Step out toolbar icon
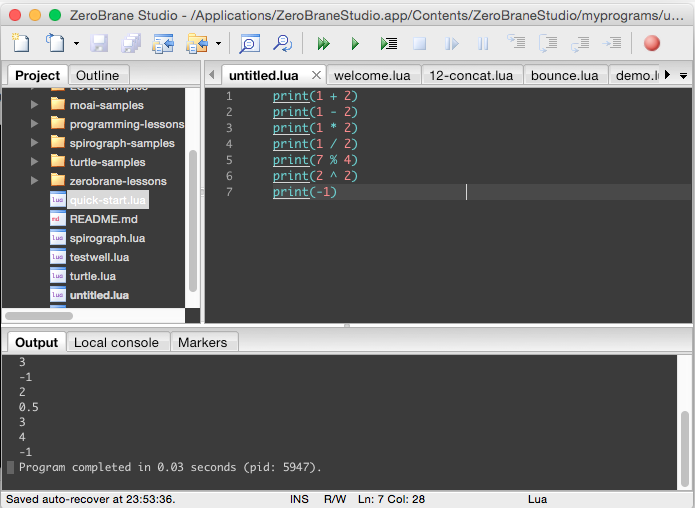 (580, 43)
